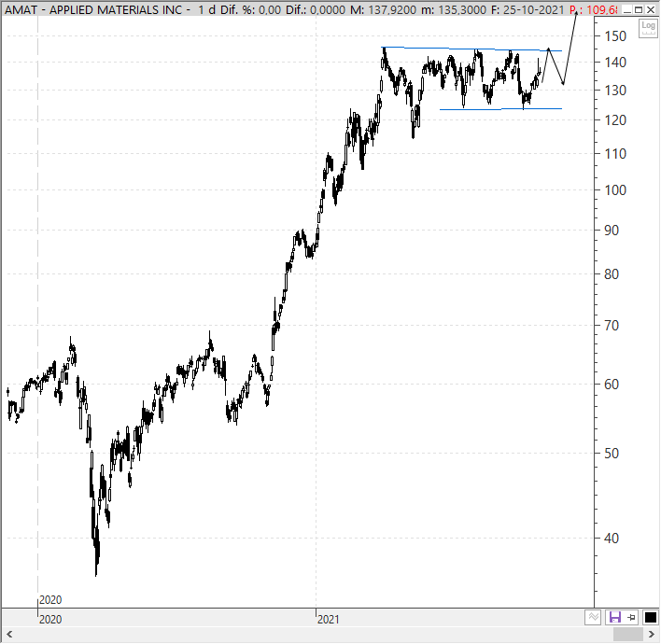
Task: Click the M: 137,9200 high value
Action: point(383,9)
